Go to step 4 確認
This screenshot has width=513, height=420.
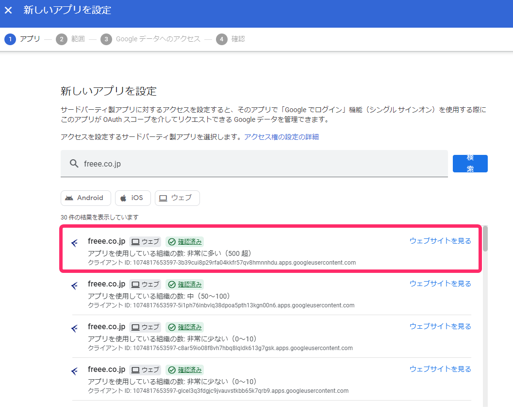click(231, 39)
